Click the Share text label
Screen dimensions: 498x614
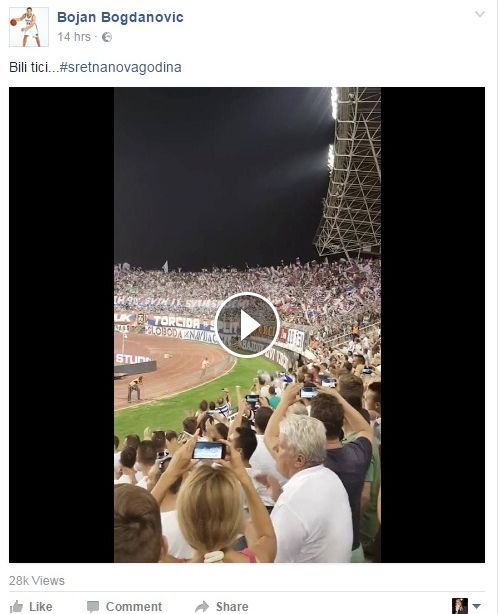point(232,607)
